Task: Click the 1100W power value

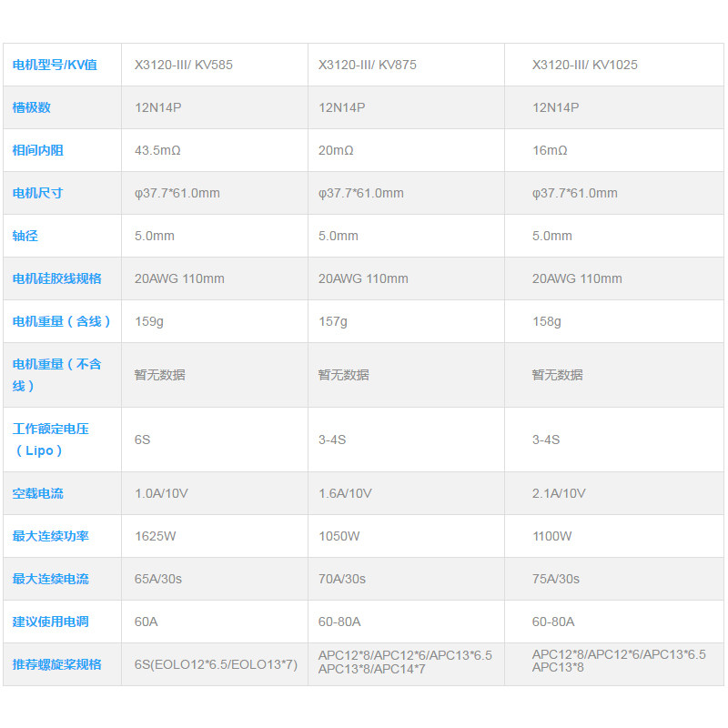Action: click(x=552, y=536)
